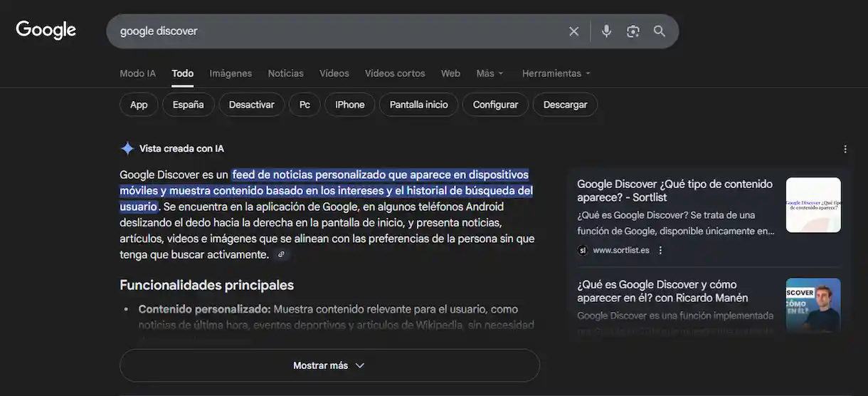Click the 'Vista creada con IA' label
868x396 pixels.
[181, 148]
